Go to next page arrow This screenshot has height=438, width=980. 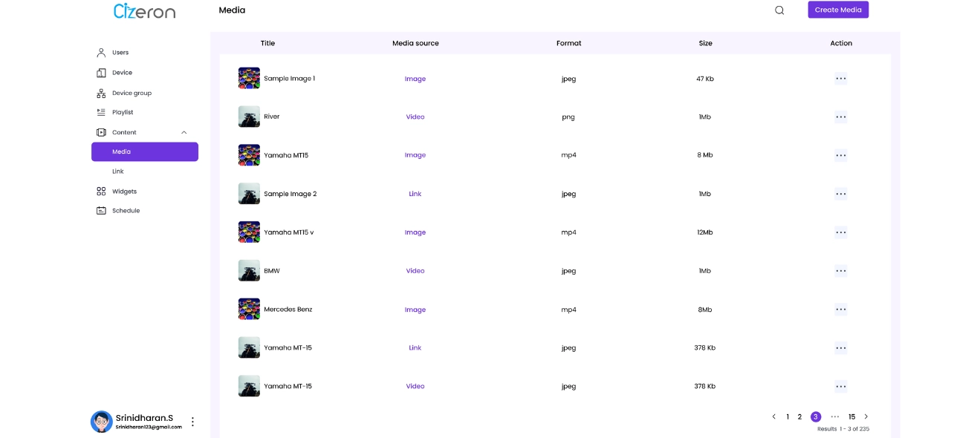pyautogui.click(x=866, y=416)
